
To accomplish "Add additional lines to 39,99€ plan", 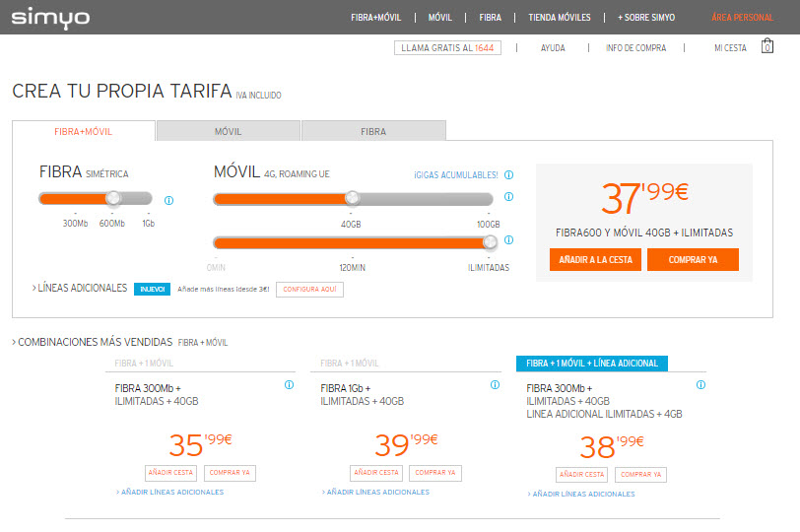I will pos(376,493).
